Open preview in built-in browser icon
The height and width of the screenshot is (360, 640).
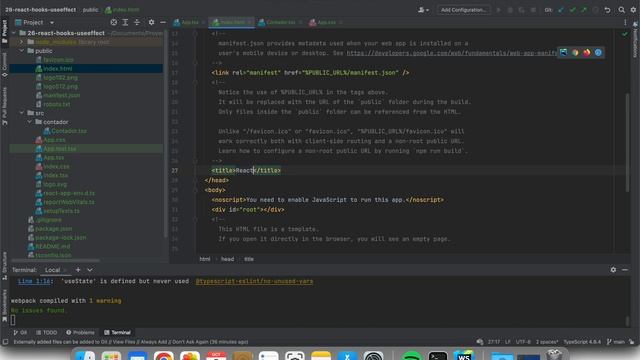click(563, 52)
